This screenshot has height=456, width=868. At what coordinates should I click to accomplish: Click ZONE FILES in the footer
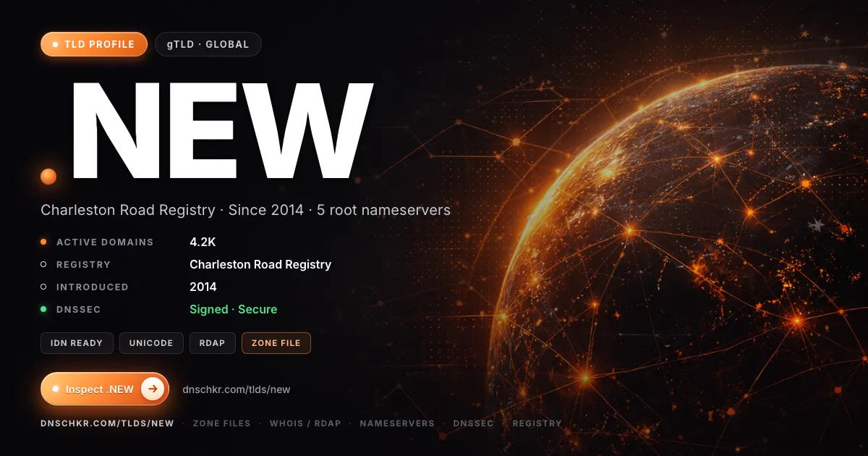coord(221,423)
